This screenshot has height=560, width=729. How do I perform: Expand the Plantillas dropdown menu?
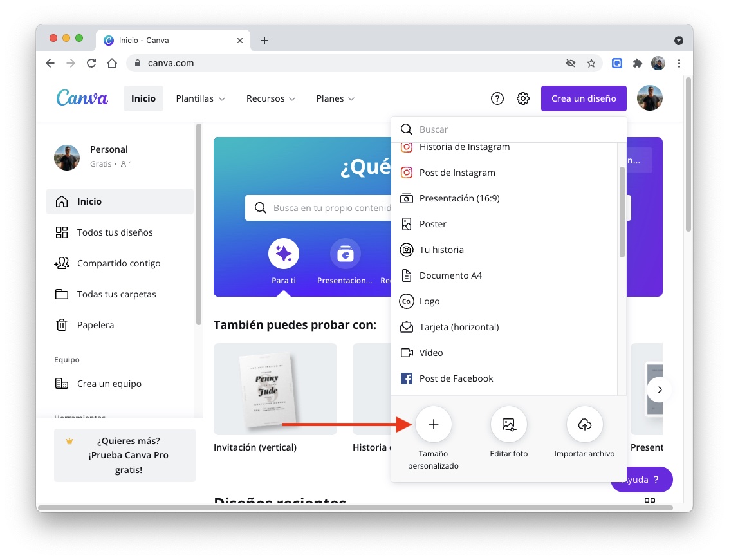pos(200,98)
